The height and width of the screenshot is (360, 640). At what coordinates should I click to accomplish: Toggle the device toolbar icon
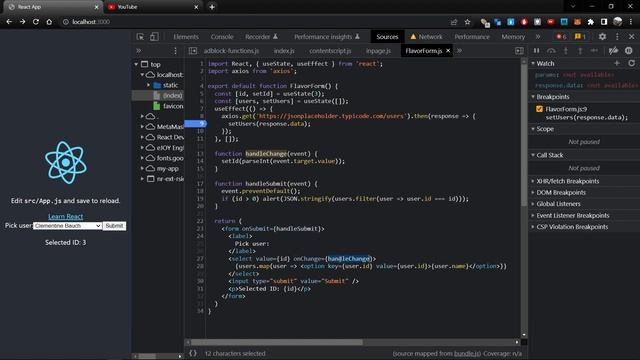point(154,37)
